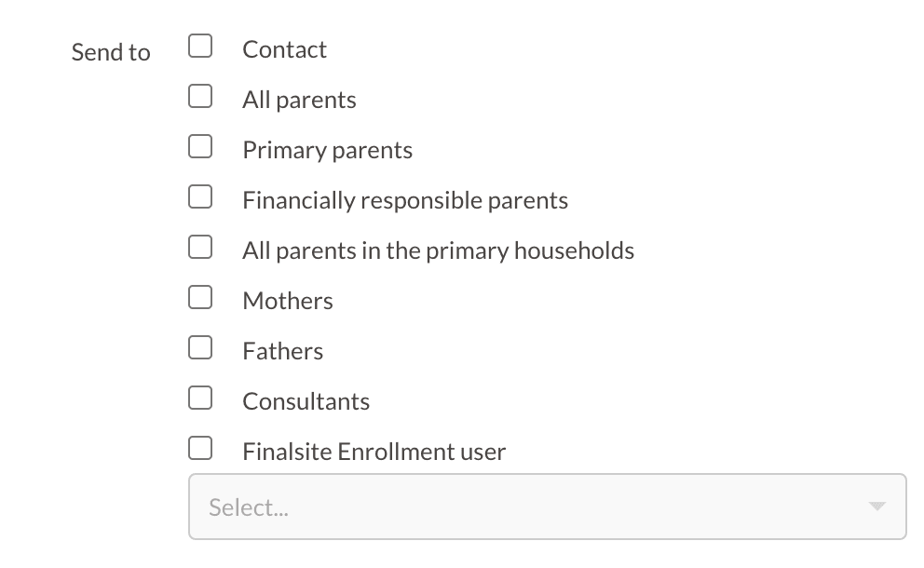Click the All parents label
Screen dimensions: 924x568
point(299,100)
